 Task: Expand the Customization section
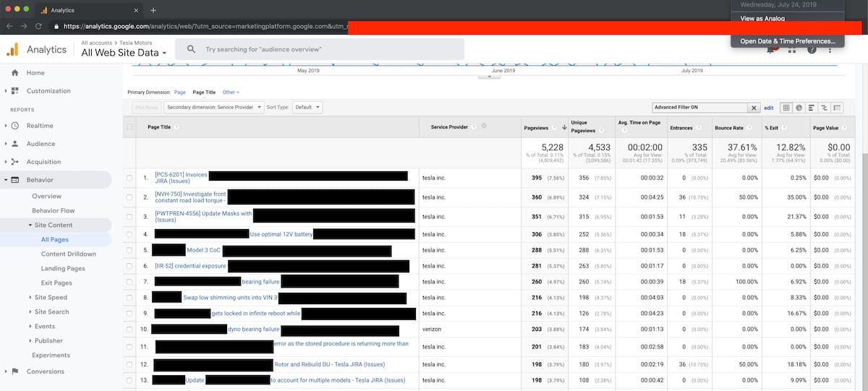[x=6, y=91]
